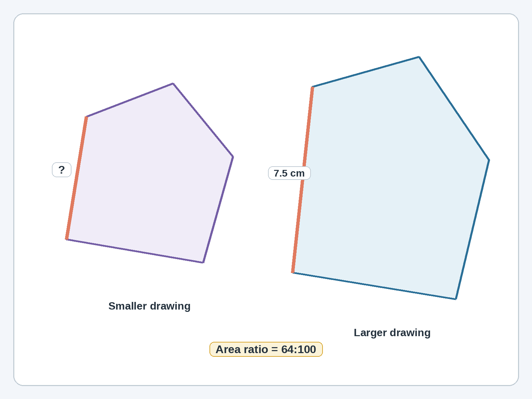532x399 pixels.
Task: Click the bottom-left vertex of the purple pentagon
Action: (66, 239)
